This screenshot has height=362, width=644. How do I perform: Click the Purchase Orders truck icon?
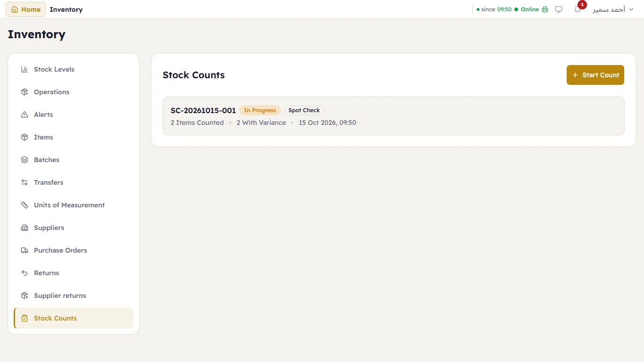(25, 250)
